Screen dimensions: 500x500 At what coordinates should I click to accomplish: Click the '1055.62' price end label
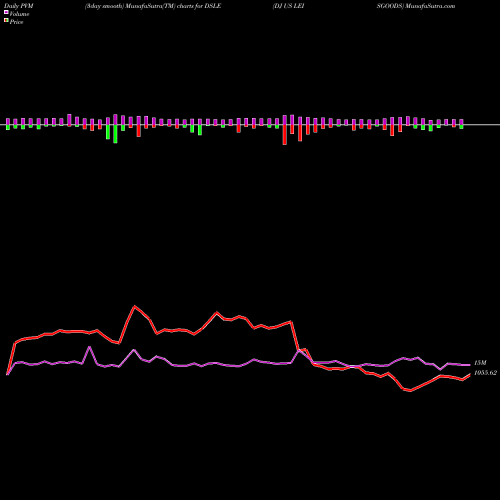pos(485,373)
